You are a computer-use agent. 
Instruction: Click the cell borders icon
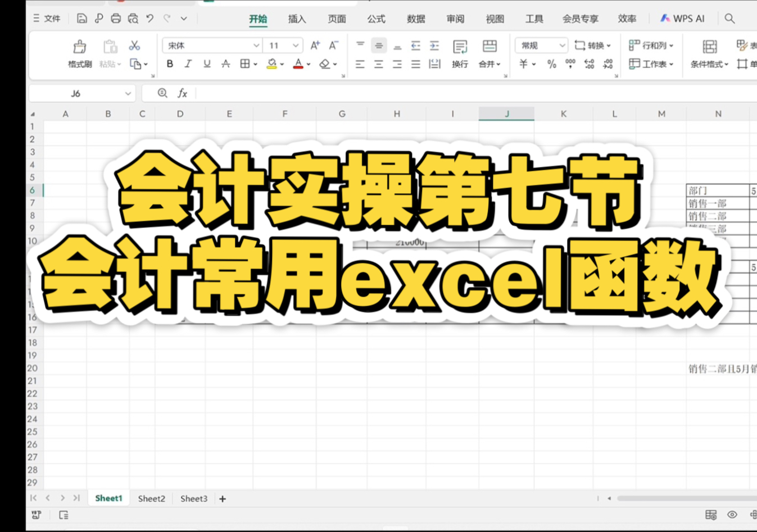coord(245,64)
